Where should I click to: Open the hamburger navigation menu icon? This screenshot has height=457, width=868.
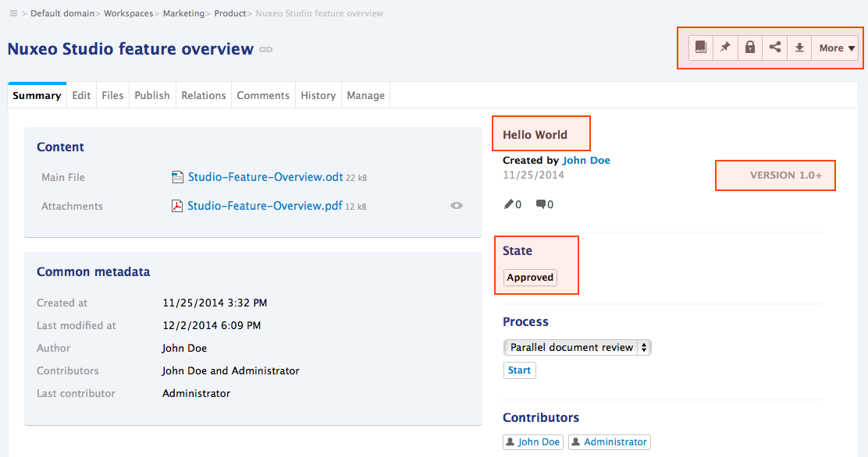13,13
